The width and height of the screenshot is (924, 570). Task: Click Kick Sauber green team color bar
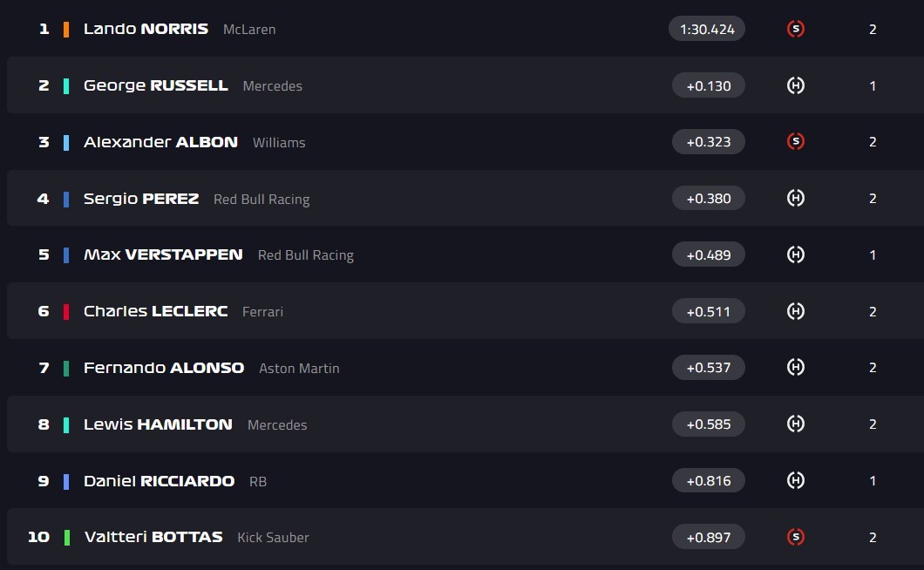[66, 537]
